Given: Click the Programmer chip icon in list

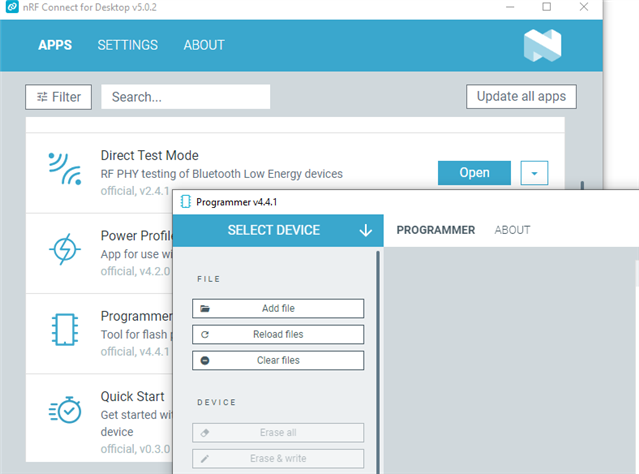Looking at the screenshot, I should 65,329.
